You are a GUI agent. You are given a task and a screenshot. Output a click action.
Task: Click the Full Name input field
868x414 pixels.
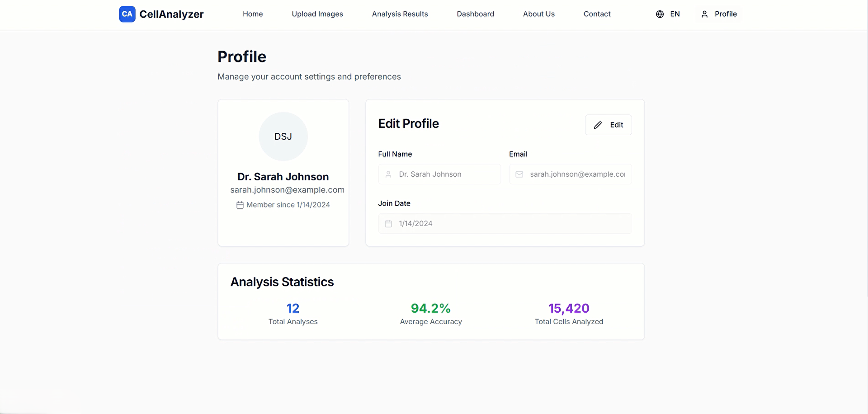[x=439, y=174]
